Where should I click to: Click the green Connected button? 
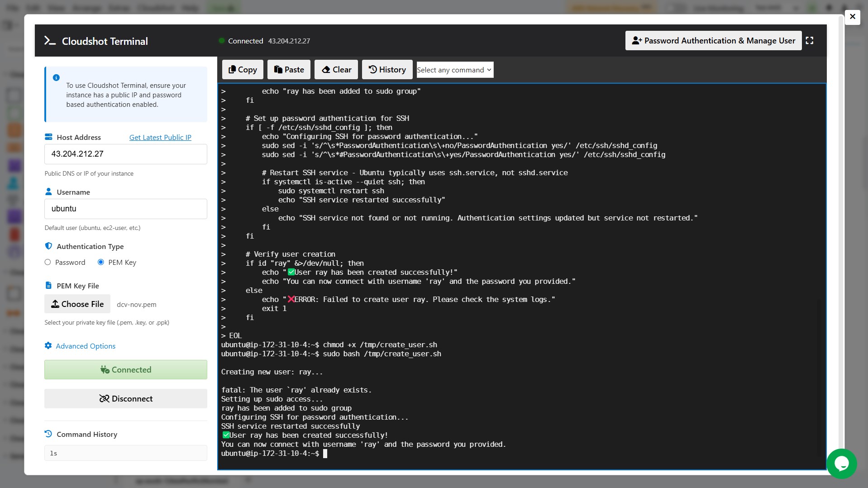click(x=126, y=370)
